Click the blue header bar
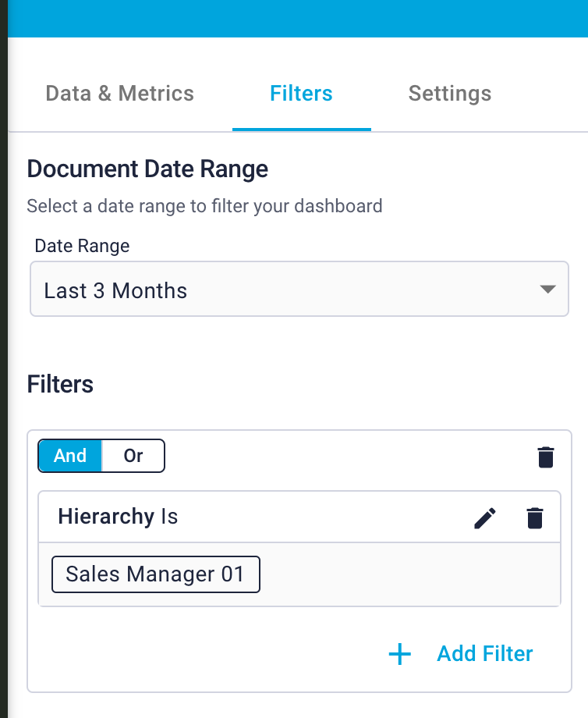Viewport: 588px width, 718px height. pyautogui.click(x=296, y=17)
